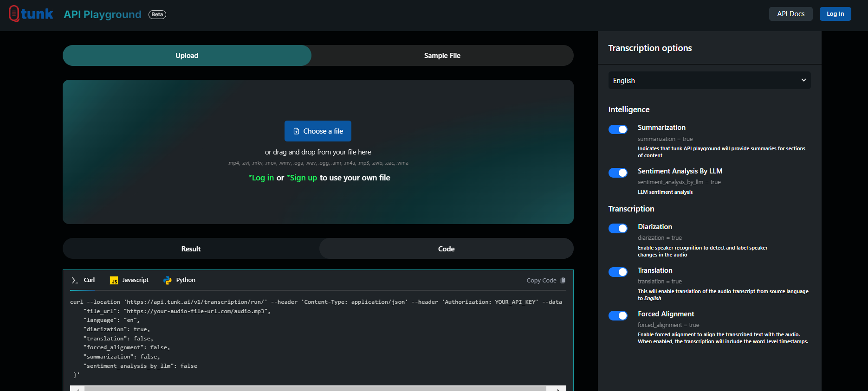Click the Beta badge

157,14
